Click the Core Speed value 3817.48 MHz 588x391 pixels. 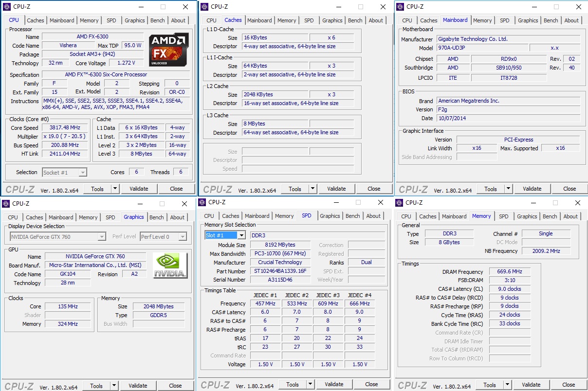65,127
